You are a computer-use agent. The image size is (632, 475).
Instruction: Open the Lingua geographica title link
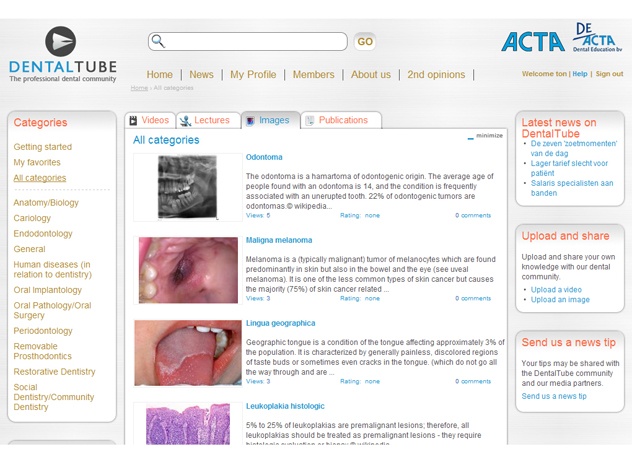(281, 323)
